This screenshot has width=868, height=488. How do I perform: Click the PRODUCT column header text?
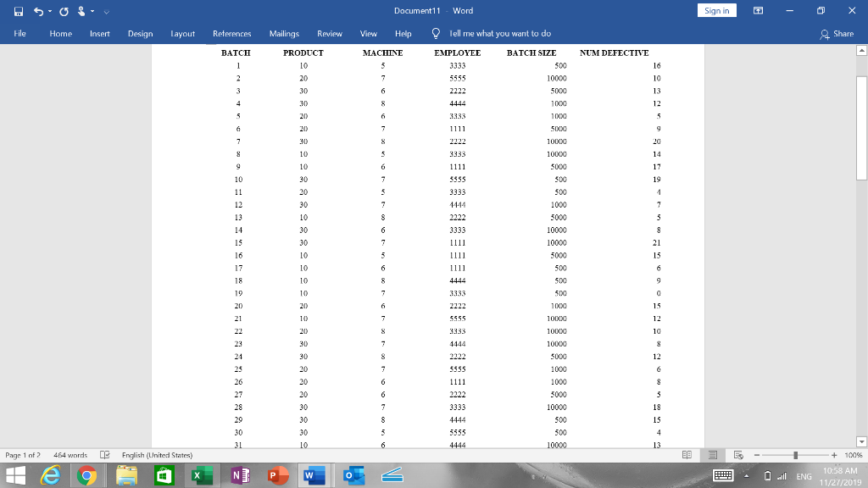(x=303, y=53)
